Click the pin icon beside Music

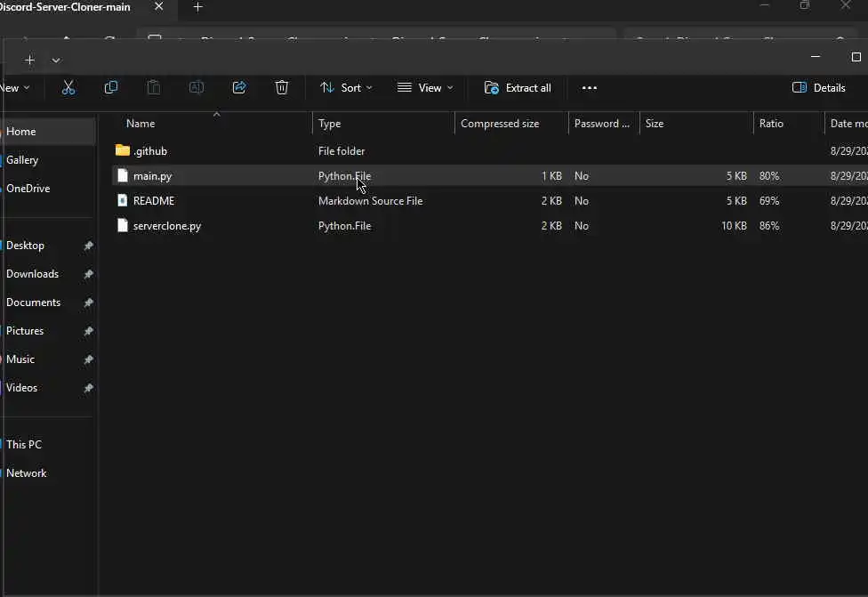coord(88,359)
